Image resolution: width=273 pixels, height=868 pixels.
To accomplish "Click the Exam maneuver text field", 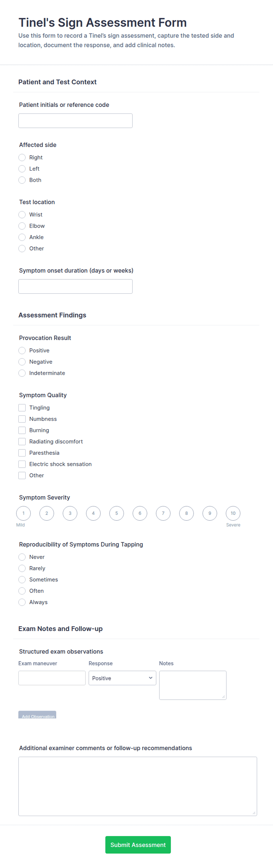I will [52, 678].
